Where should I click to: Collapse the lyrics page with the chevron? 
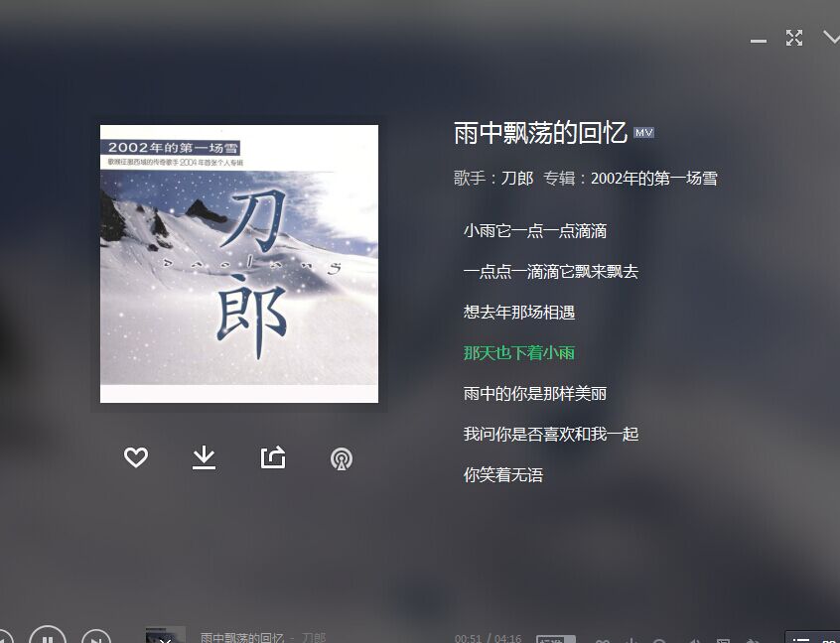[x=831, y=38]
